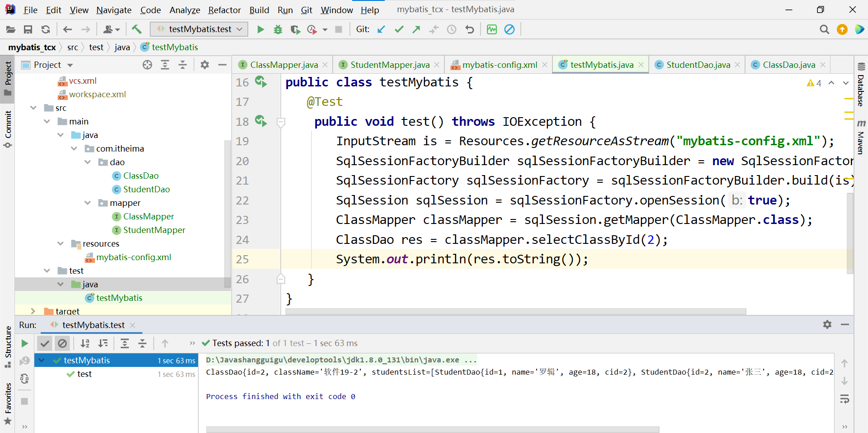Select workspace.xml in project tree
The image size is (868, 433).
click(97, 94)
